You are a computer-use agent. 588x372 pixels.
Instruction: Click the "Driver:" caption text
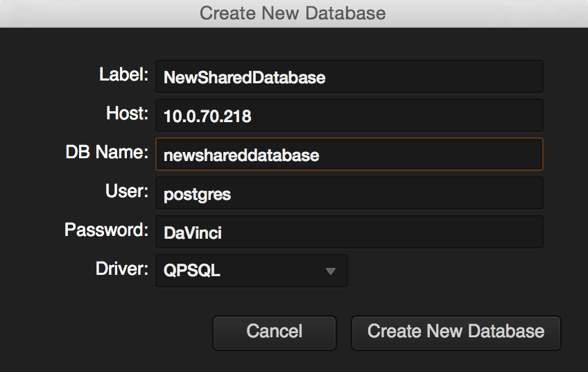click(122, 269)
